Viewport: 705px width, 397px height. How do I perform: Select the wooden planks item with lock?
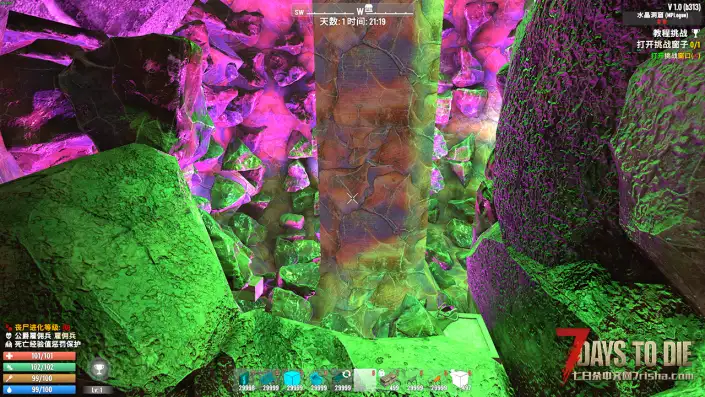tap(389, 380)
